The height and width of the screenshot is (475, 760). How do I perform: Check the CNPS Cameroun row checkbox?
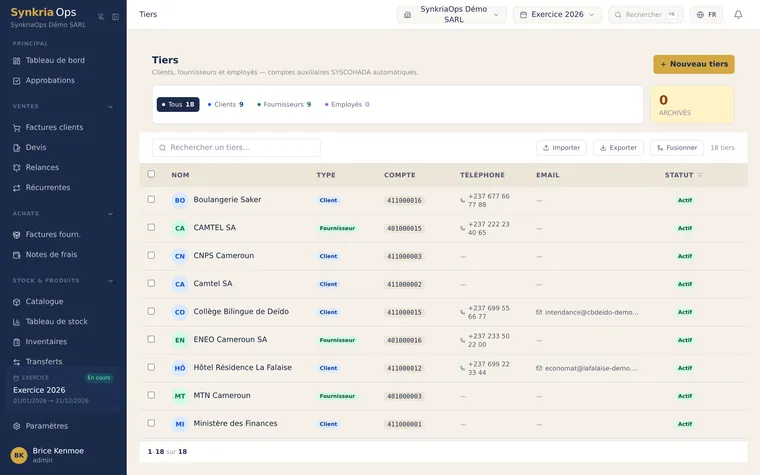click(151, 255)
